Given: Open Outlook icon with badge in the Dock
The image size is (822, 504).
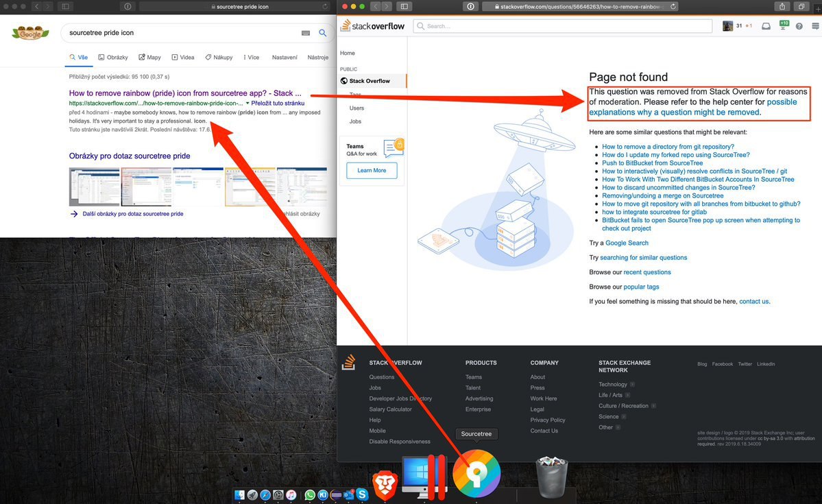Looking at the screenshot, I should tap(349, 494).
